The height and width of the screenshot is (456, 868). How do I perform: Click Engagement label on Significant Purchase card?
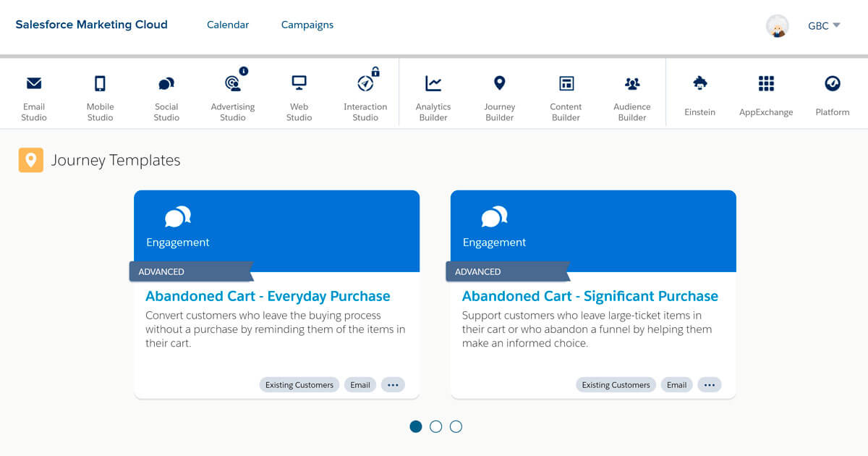[495, 242]
